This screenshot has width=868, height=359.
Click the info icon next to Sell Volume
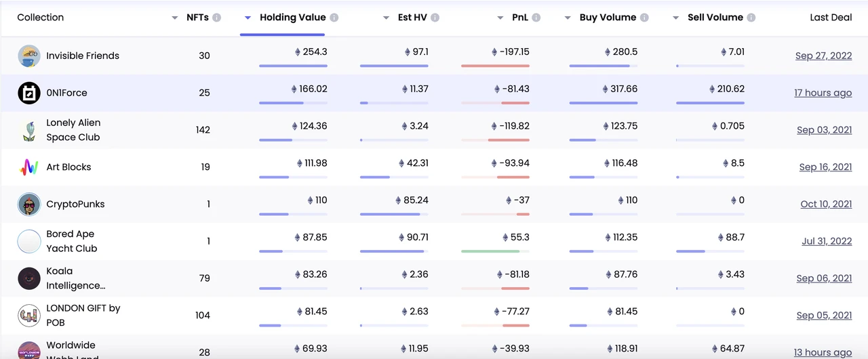point(751,18)
